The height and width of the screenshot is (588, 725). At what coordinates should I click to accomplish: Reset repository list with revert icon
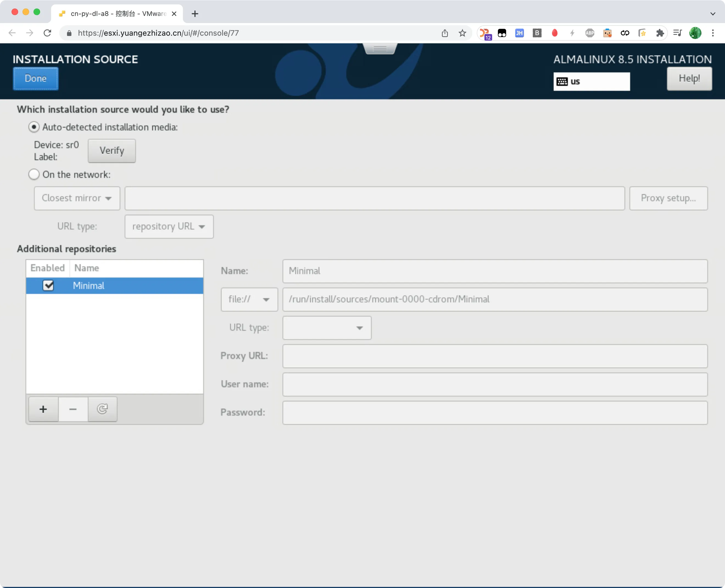pyautogui.click(x=102, y=409)
